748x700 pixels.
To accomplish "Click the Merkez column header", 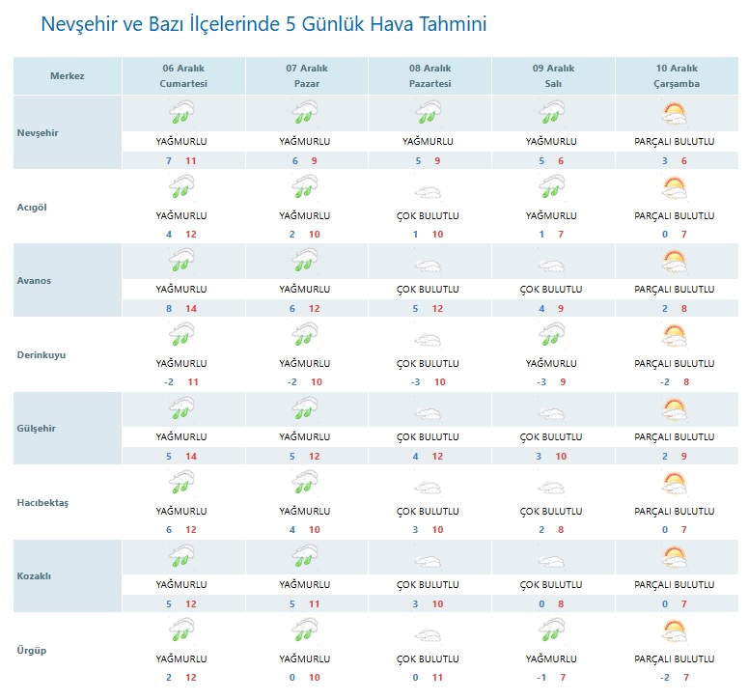I will point(68,75).
